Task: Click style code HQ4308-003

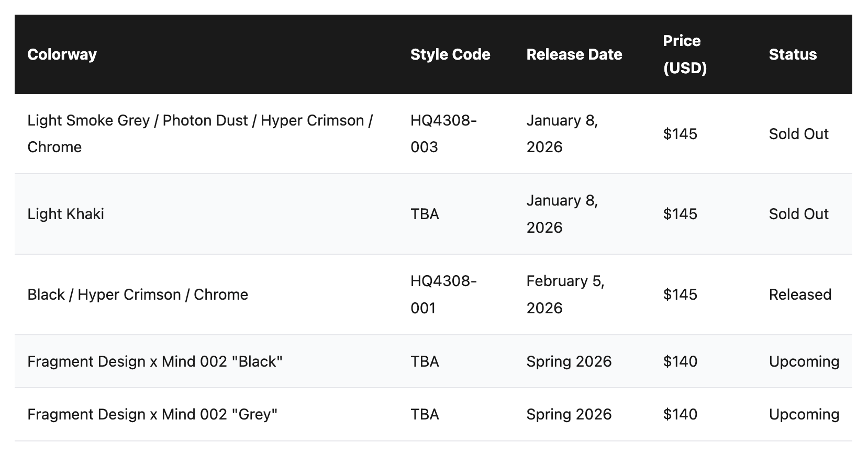Action: point(443,133)
